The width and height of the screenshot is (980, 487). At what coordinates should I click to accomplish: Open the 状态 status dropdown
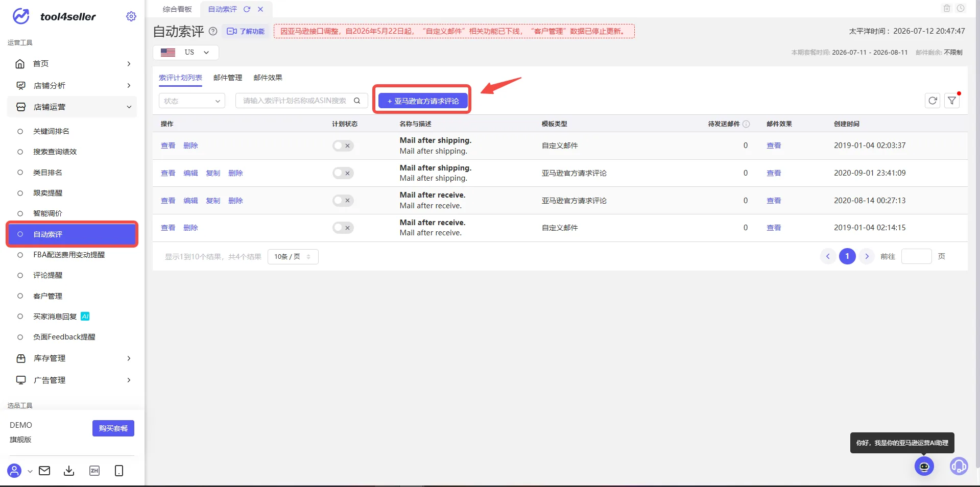pyautogui.click(x=192, y=101)
